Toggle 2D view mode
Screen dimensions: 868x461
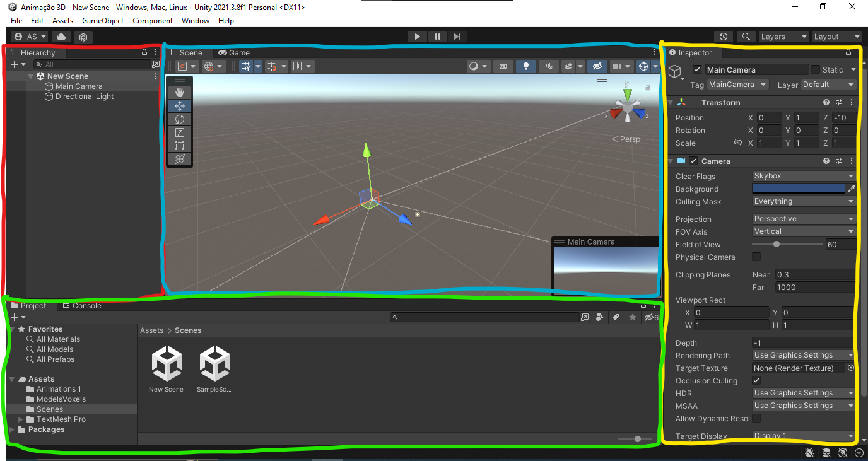(503, 66)
